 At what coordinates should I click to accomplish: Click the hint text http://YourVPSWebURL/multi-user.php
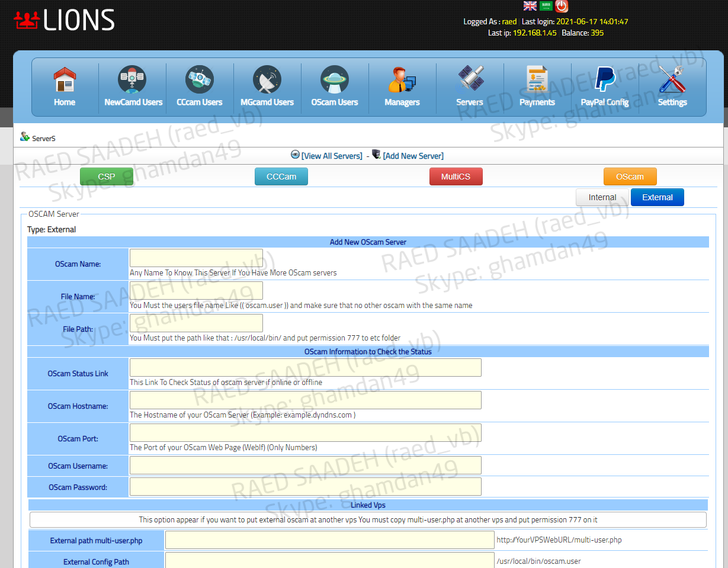click(x=559, y=540)
